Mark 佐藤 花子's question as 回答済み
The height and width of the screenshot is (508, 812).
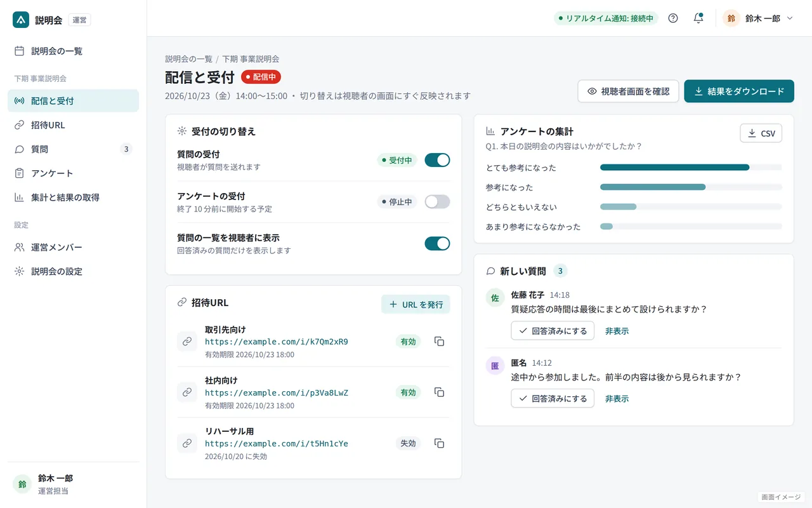pos(553,331)
